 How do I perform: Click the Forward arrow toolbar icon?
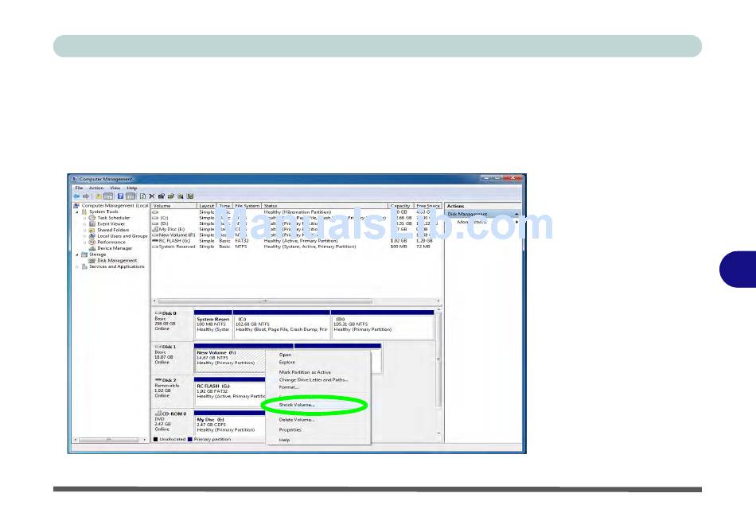point(86,196)
